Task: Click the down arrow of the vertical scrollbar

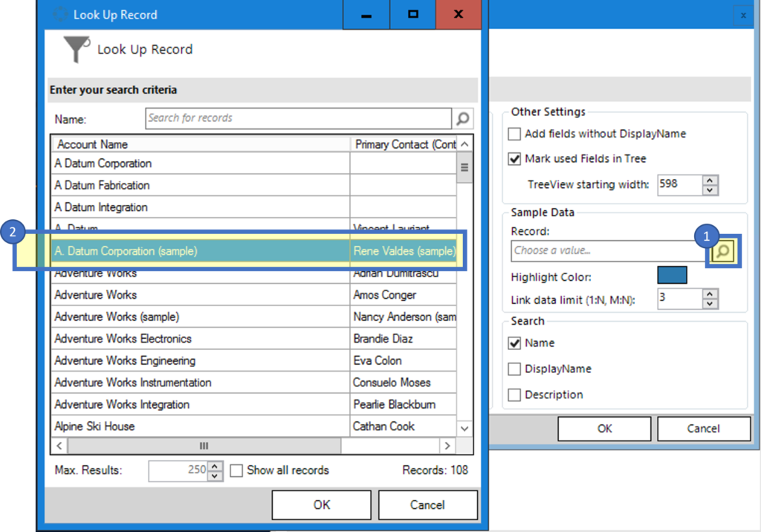Action: (464, 427)
